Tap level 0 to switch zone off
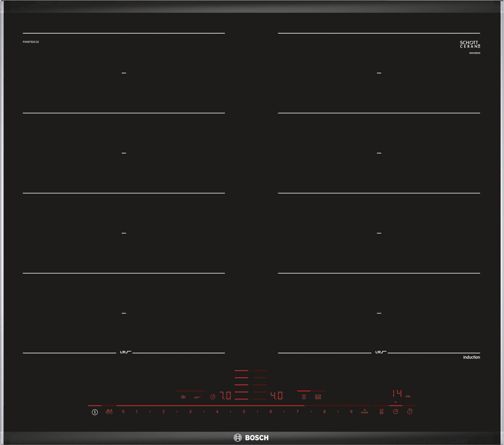The image size is (504, 445). click(123, 412)
